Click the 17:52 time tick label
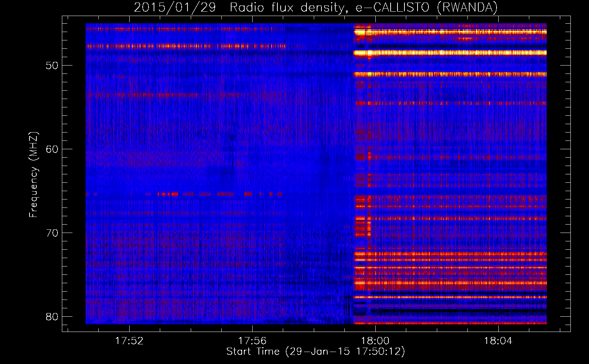589x364 pixels. 129,341
